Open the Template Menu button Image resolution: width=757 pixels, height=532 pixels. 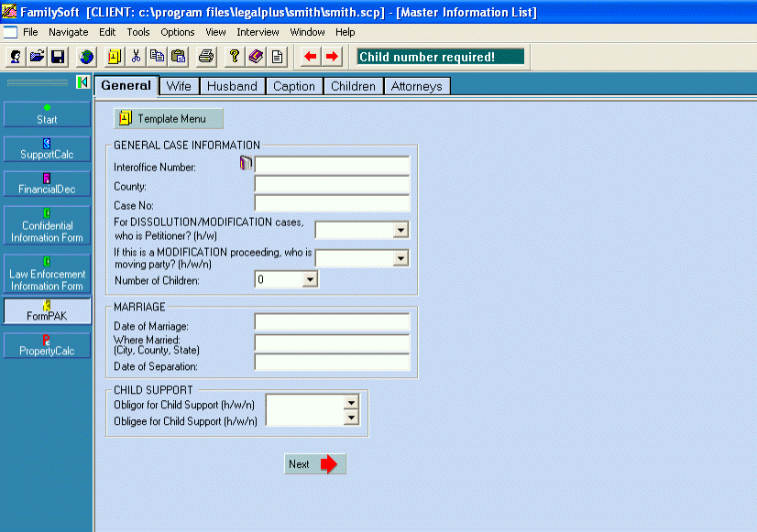click(169, 119)
